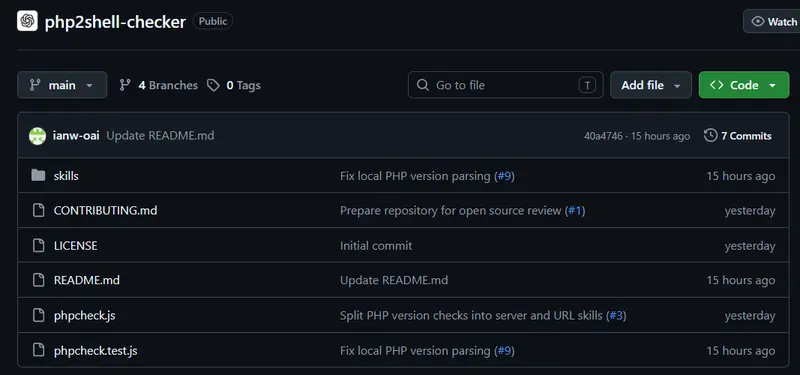Viewport: 800px width, 375px height.
Task: Open pull request #3 link
Action: 616,316
